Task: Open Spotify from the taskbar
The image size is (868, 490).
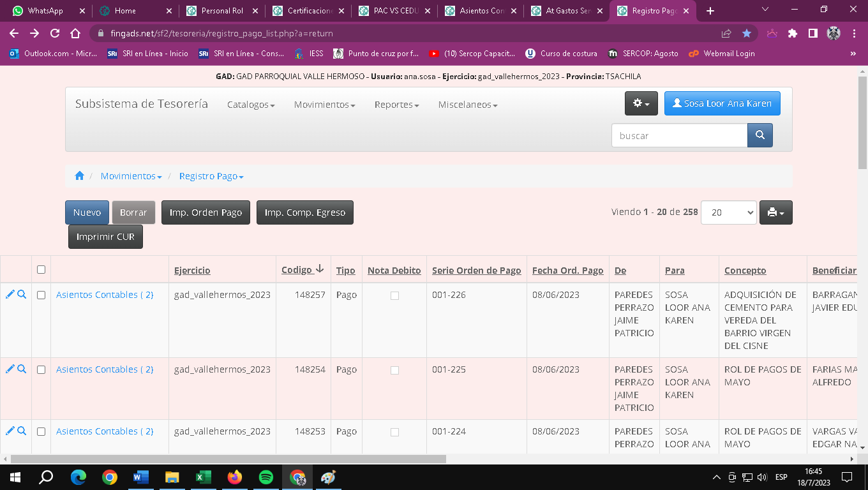Action: tap(266, 477)
